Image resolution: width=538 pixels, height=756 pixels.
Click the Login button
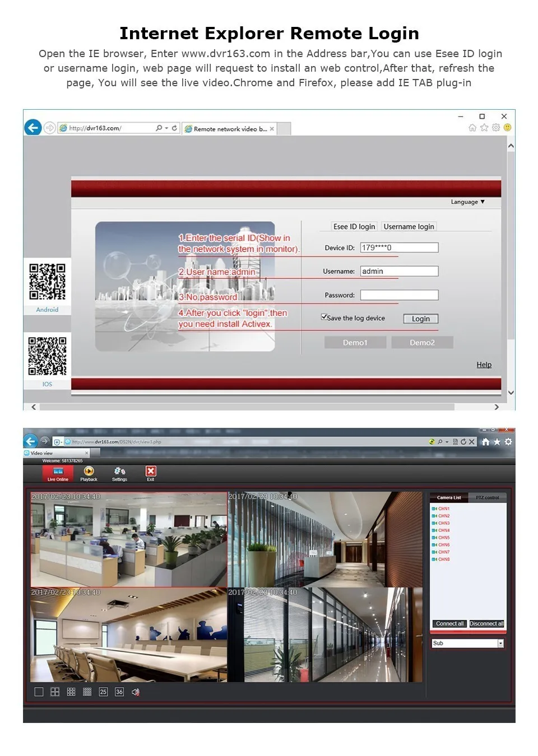pos(421,319)
